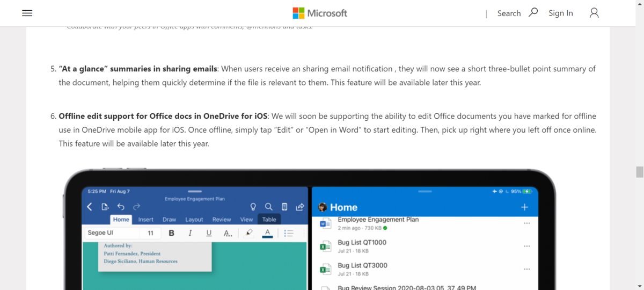This screenshot has width=644, height=290.
Task: Open the Bug List QT1000 Excel icon
Action: [325, 247]
